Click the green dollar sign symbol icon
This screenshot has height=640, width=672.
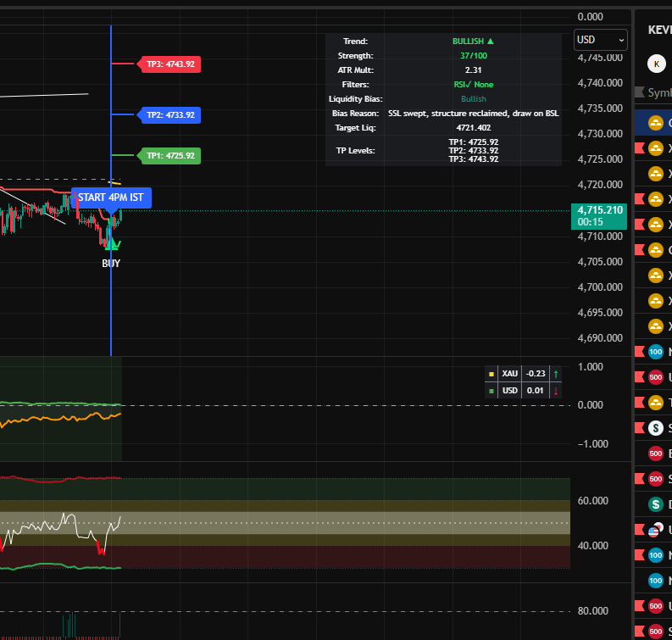coord(656,504)
